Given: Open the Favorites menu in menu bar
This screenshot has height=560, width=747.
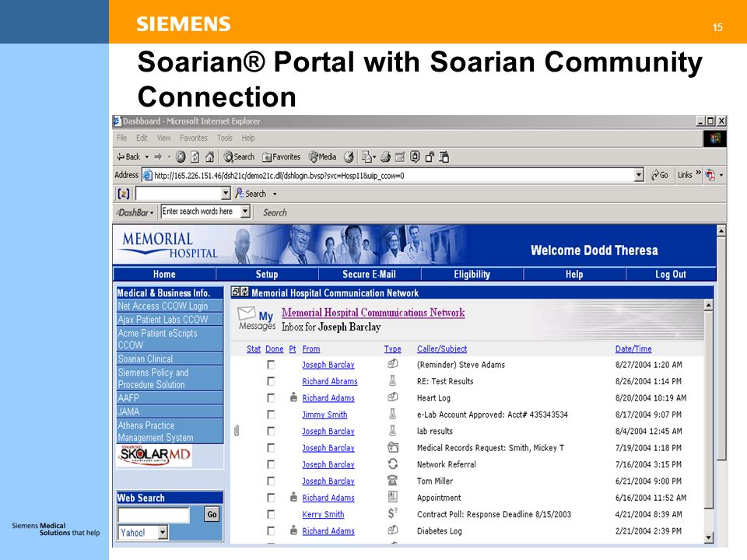Looking at the screenshot, I should click(194, 138).
